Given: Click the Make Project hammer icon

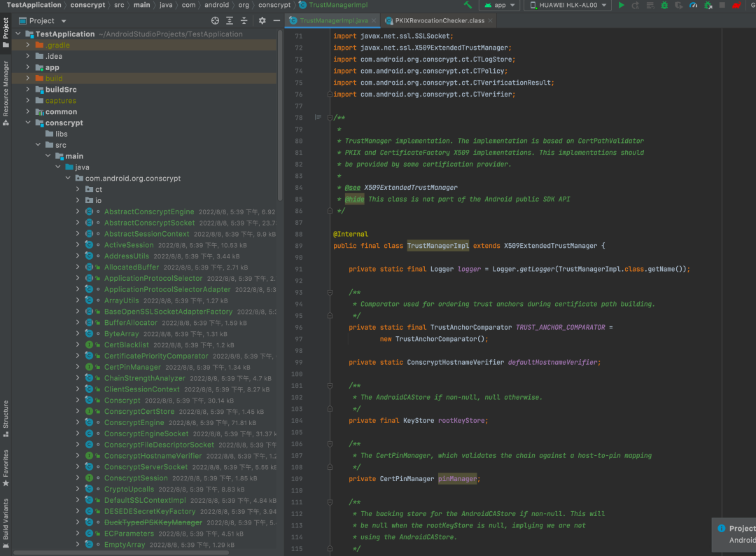Looking at the screenshot, I should pos(468,6).
